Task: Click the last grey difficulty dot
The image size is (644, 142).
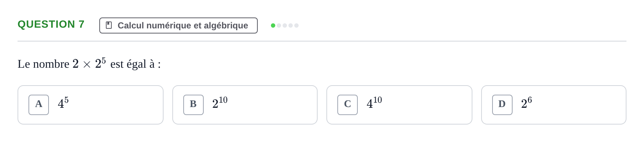Action: click(x=296, y=25)
